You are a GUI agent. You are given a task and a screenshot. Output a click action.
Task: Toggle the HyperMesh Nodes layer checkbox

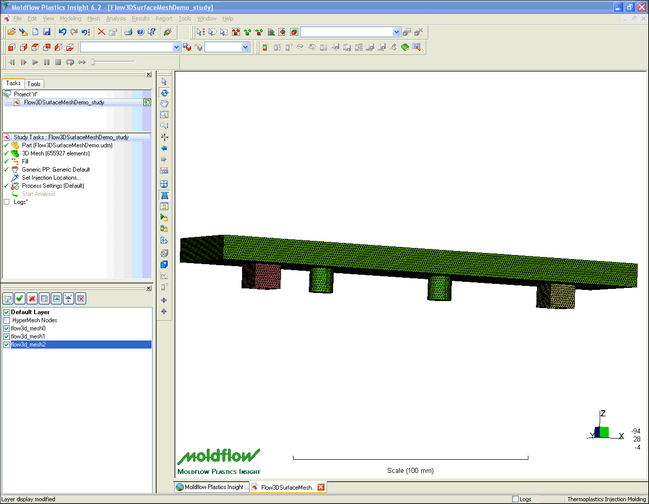coord(8,319)
